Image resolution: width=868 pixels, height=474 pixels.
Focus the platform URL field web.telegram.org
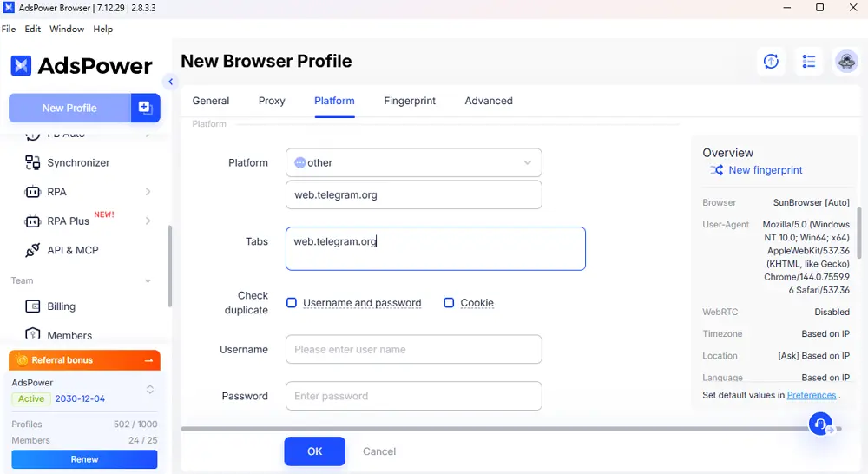click(x=413, y=195)
